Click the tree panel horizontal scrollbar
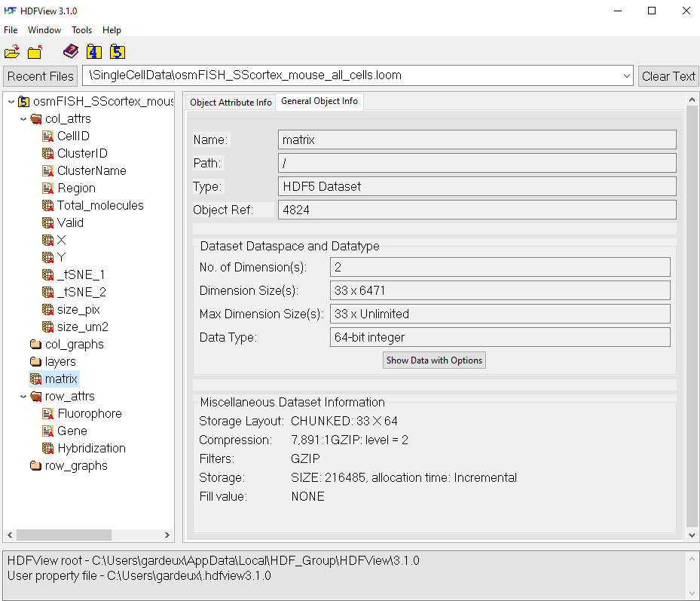Image resolution: width=700 pixels, height=601 pixels. click(x=64, y=535)
